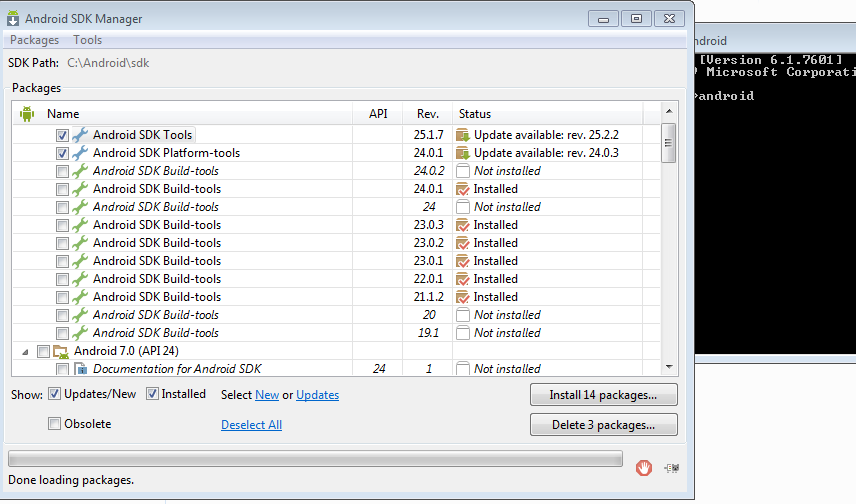Click the Rev. column header
Image resolution: width=856 pixels, height=504 pixels.
click(x=427, y=114)
